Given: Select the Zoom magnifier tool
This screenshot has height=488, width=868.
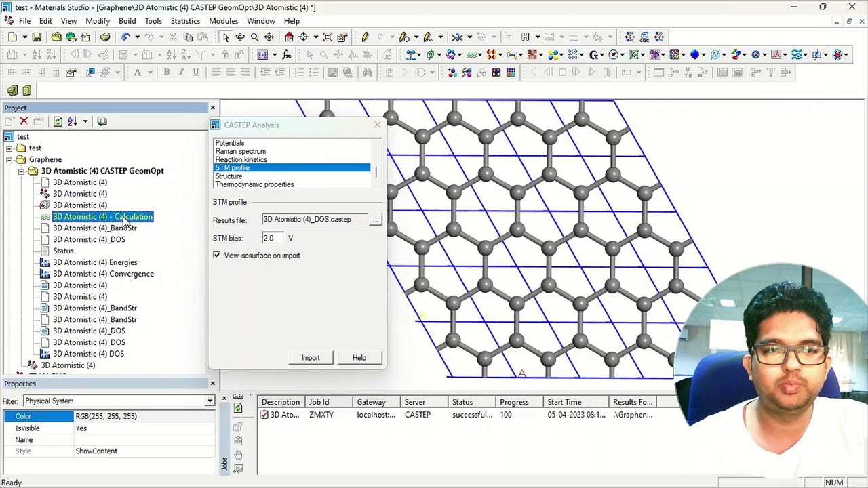Looking at the screenshot, I should [254, 37].
